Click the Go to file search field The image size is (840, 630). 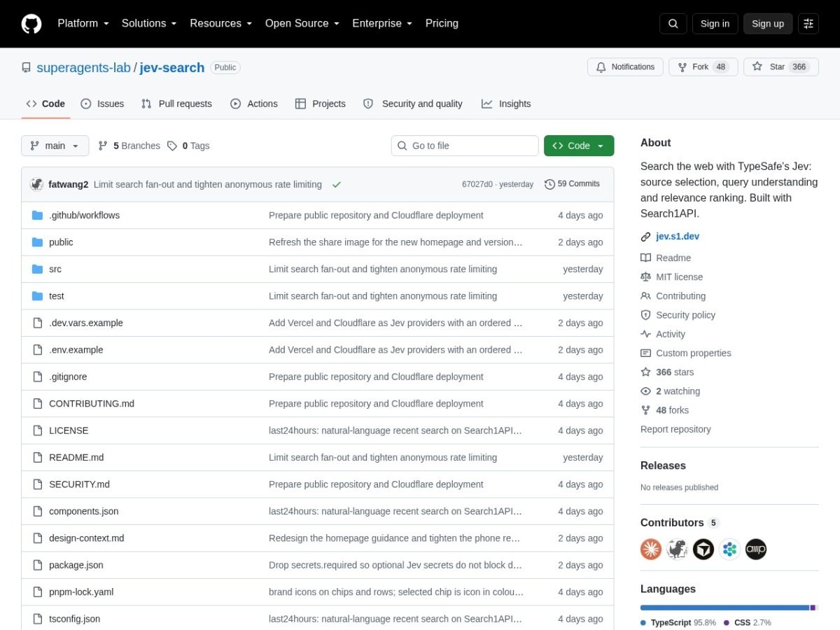pyautogui.click(x=465, y=146)
